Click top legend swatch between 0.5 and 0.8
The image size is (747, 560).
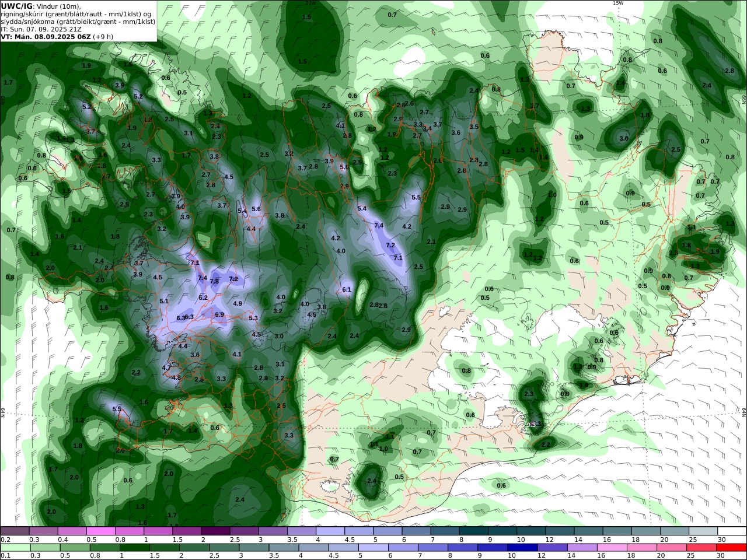pos(101,531)
